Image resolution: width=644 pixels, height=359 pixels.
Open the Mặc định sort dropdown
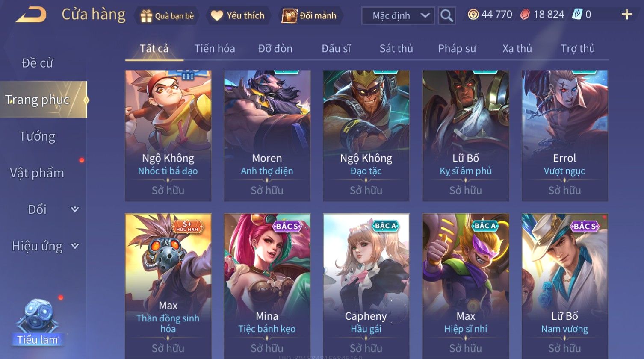pyautogui.click(x=399, y=16)
